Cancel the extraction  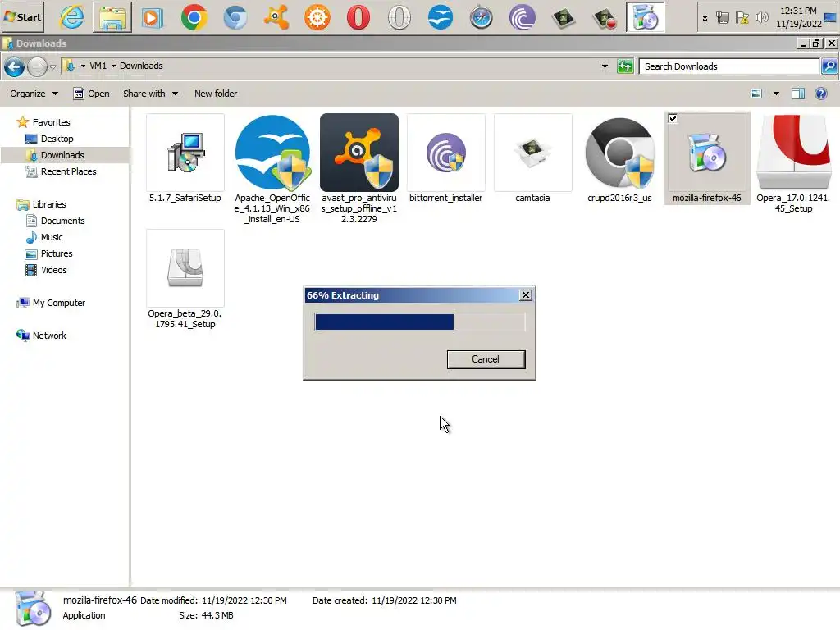tap(486, 359)
